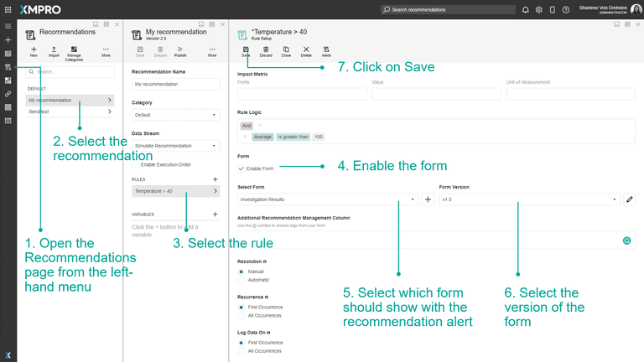Open the Alerts icon in rule toolbar
Viewport: 644px width, 362px height.
326,51
